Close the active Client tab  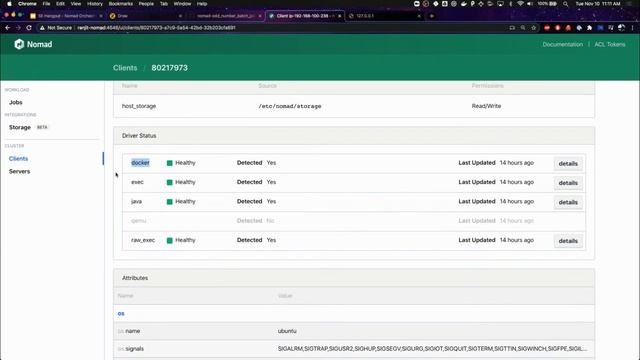click(x=340, y=16)
